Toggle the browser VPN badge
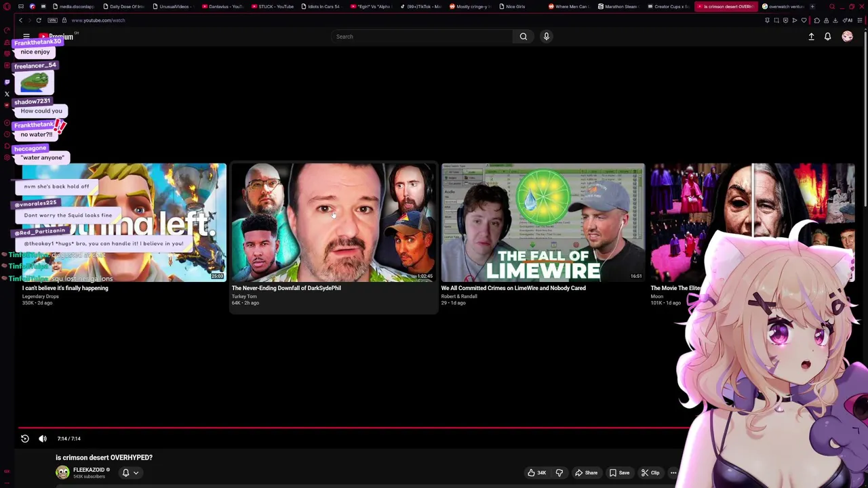The width and height of the screenshot is (868, 488). click(52, 20)
